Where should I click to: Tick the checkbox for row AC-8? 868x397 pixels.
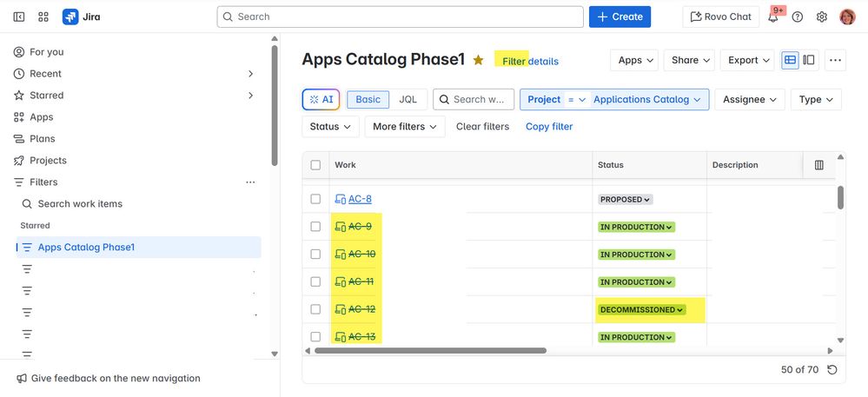[315, 199]
